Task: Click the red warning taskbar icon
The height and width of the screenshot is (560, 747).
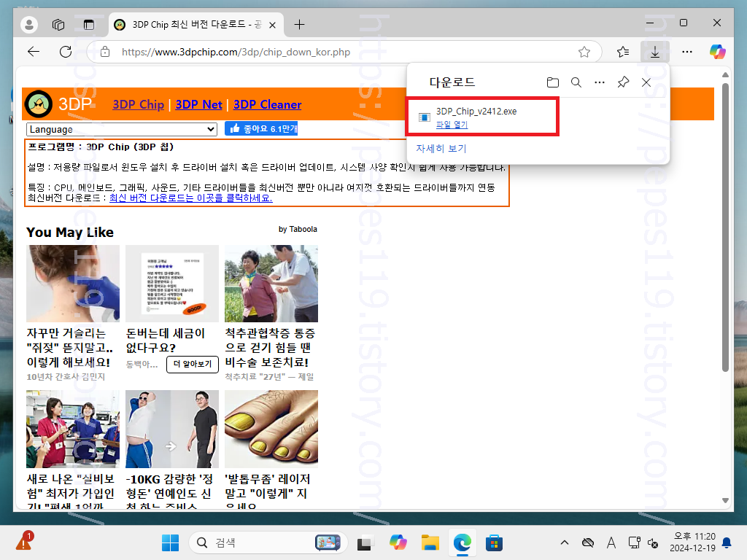Action: (24, 542)
